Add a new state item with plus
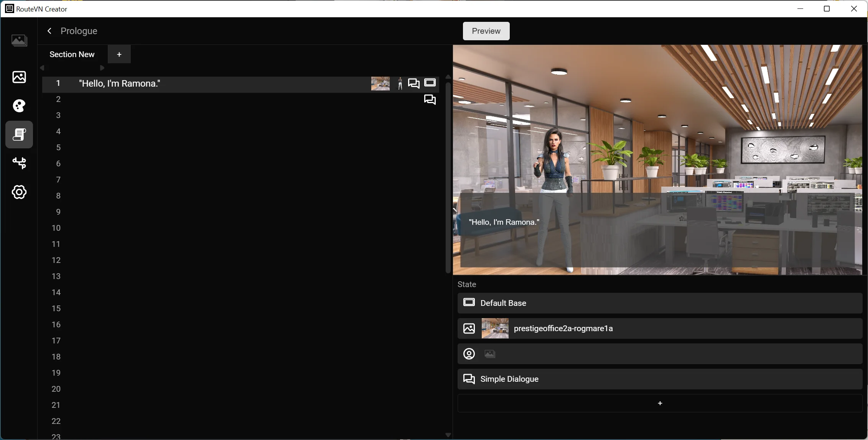Viewport: 868px width, 440px height. point(660,403)
